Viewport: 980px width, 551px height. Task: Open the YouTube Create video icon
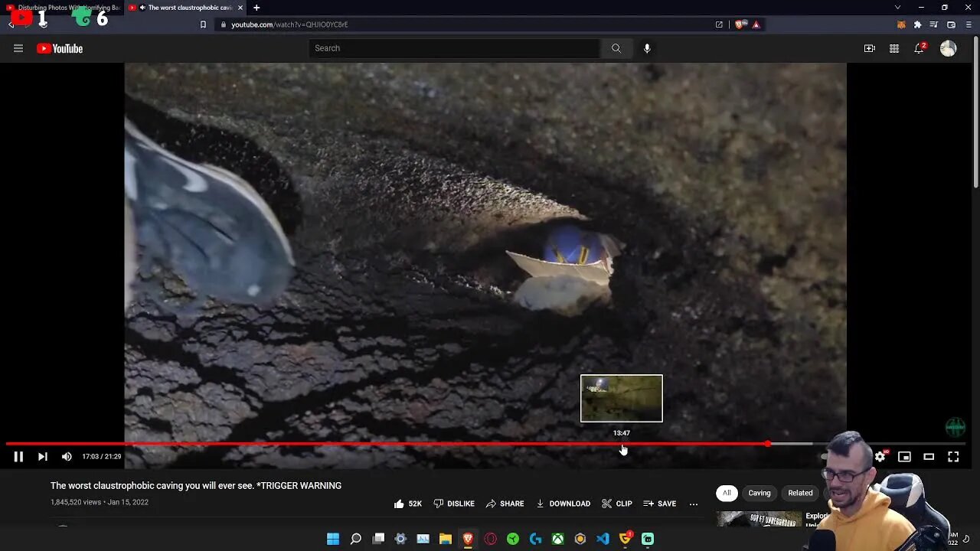(870, 48)
